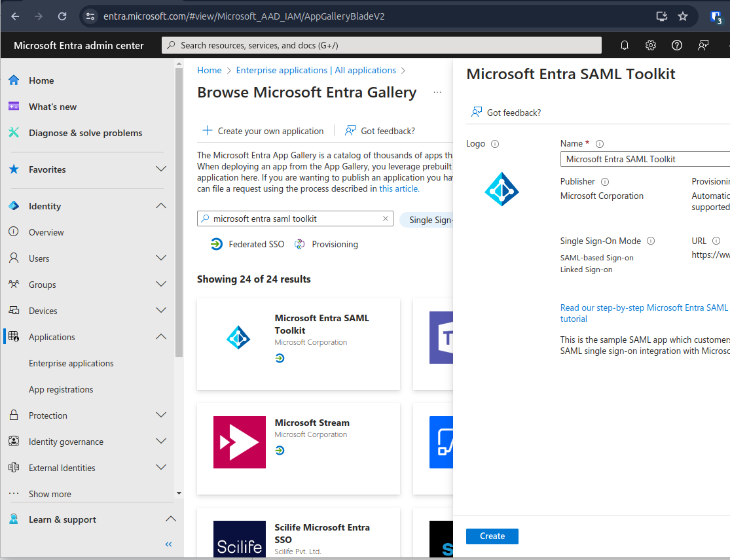The image size is (730, 560).
Task: Click Create your own application
Action: point(263,131)
